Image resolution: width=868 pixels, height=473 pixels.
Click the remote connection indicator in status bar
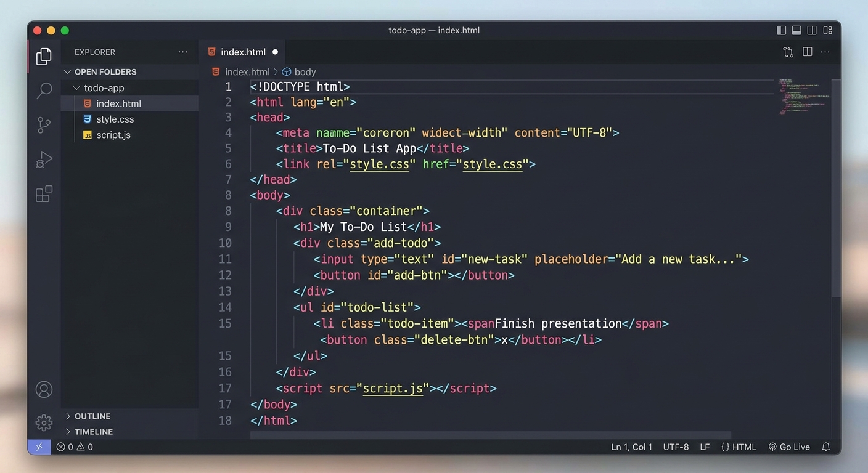[39, 447]
